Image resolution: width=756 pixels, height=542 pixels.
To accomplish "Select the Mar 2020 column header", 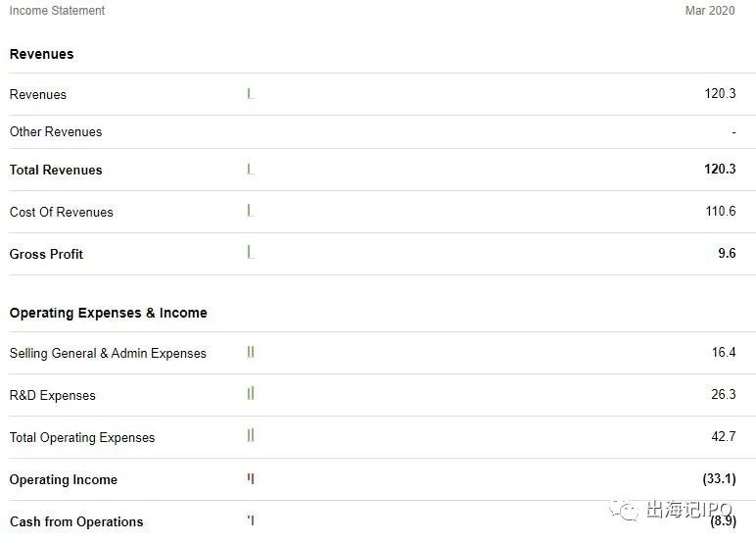I will pos(710,11).
